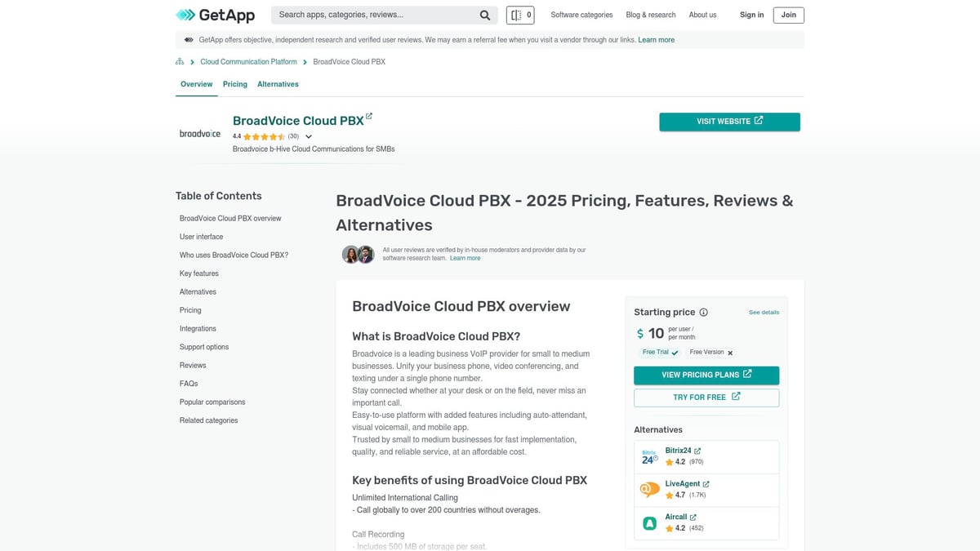Click the broadvoice product logo
Screen dimensions: 980x551
[x=200, y=134]
